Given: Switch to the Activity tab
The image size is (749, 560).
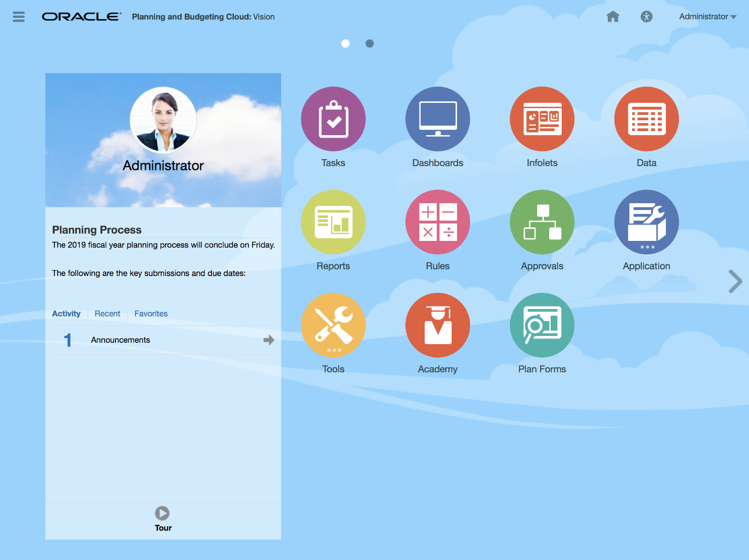Looking at the screenshot, I should coord(66,314).
